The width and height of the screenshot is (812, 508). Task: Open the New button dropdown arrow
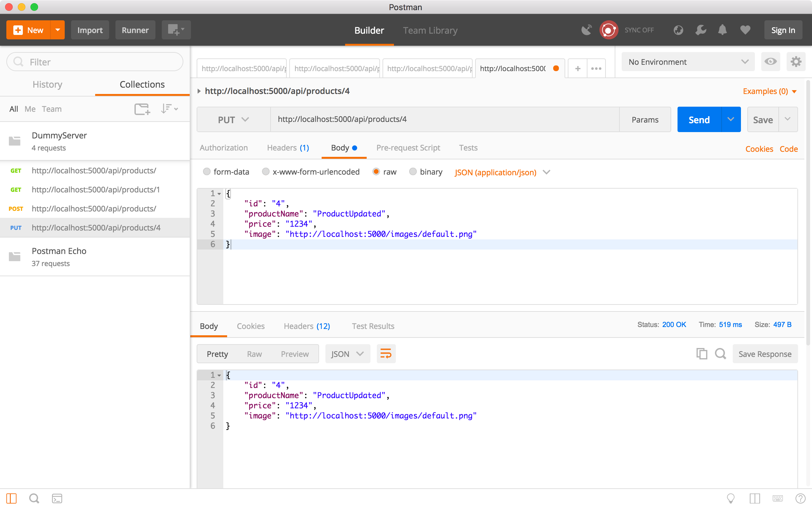(x=58, y=30)
